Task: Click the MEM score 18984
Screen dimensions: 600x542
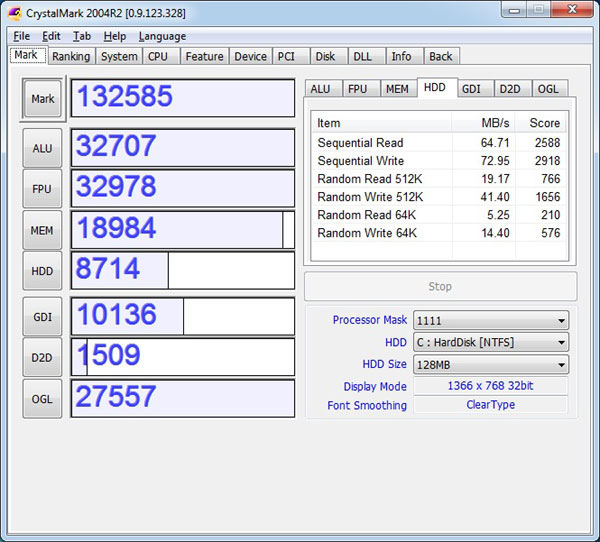Action: (x=183, y=230)
